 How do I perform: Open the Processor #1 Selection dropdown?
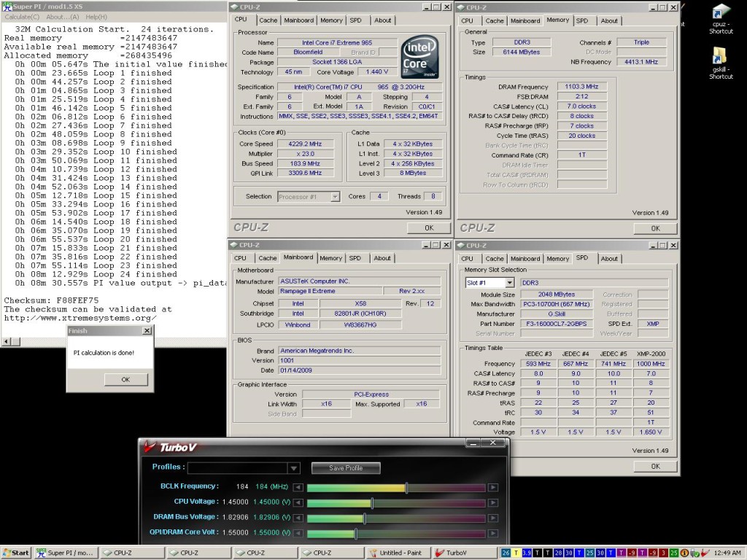(x=335, y=197)
